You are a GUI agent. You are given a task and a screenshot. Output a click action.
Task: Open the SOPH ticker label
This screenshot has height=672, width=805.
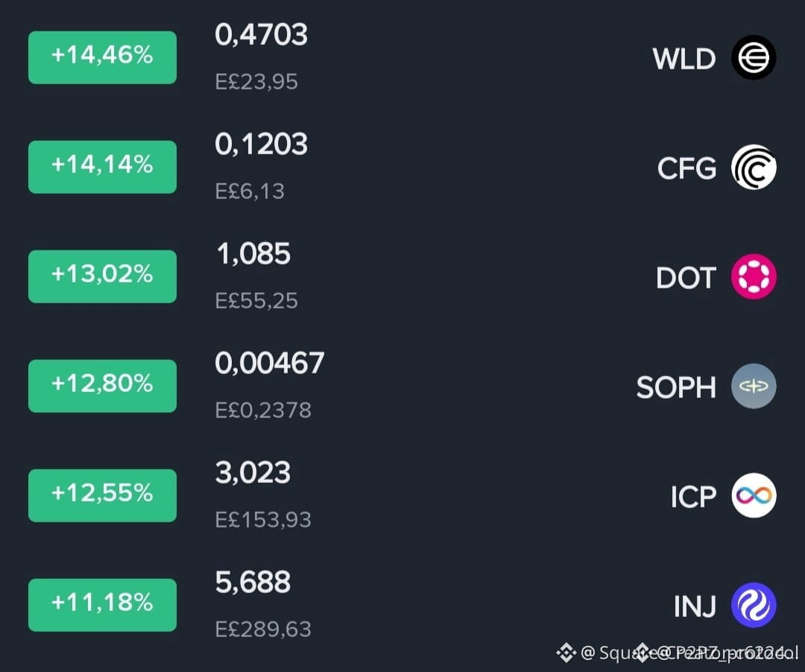676,387
